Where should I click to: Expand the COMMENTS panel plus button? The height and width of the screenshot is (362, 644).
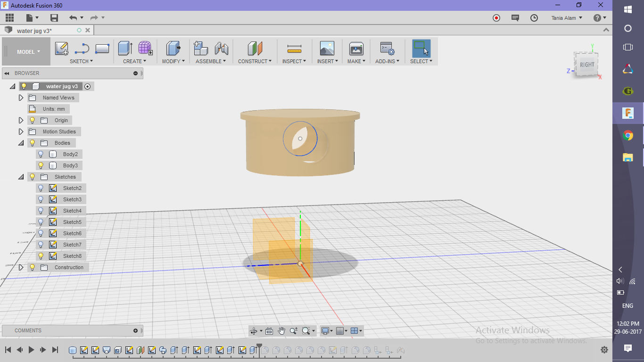click(x=136, y=330)
